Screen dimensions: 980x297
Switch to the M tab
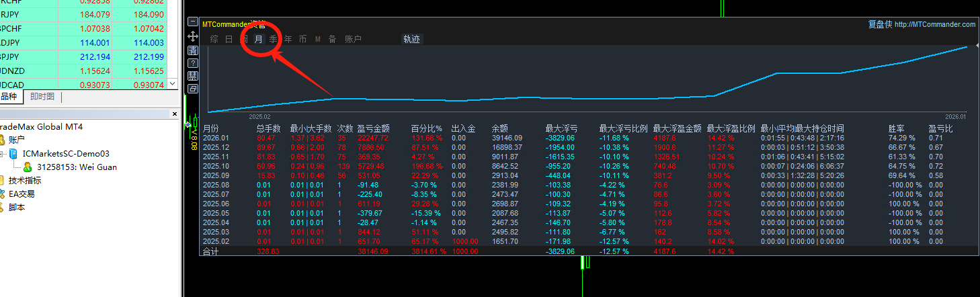318,39
